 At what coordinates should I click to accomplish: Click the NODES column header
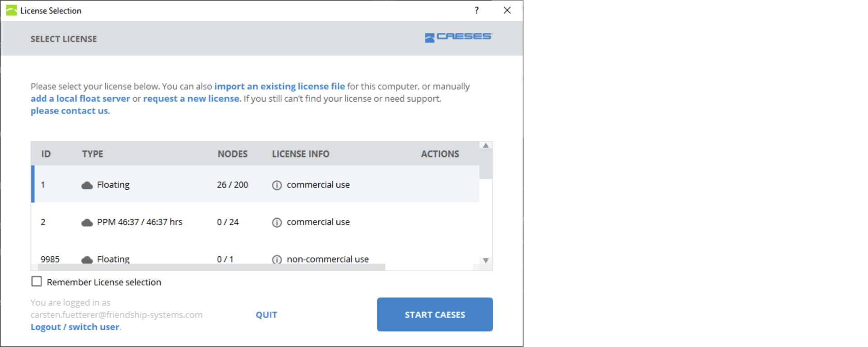pyautogui.click(x=233, y=154)
